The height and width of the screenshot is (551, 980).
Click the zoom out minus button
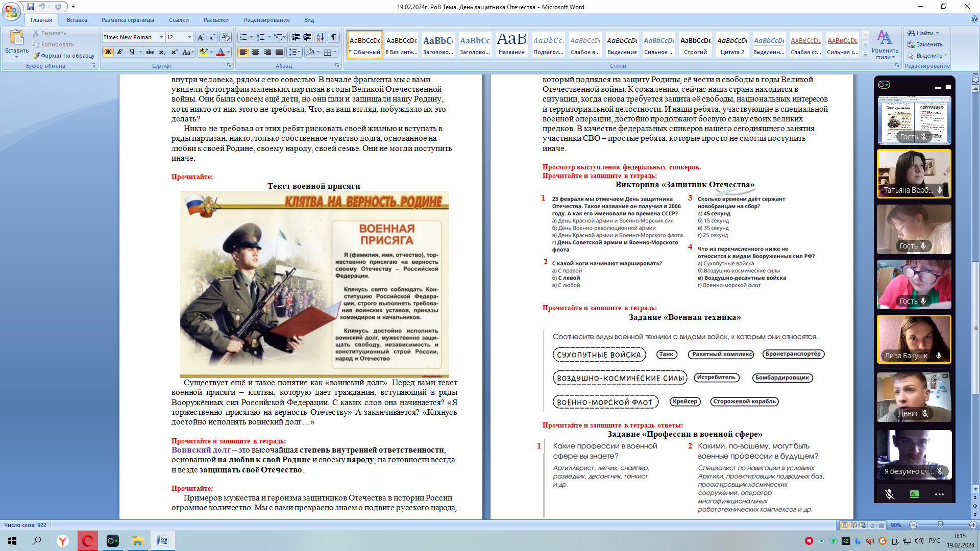click(913, 525)
